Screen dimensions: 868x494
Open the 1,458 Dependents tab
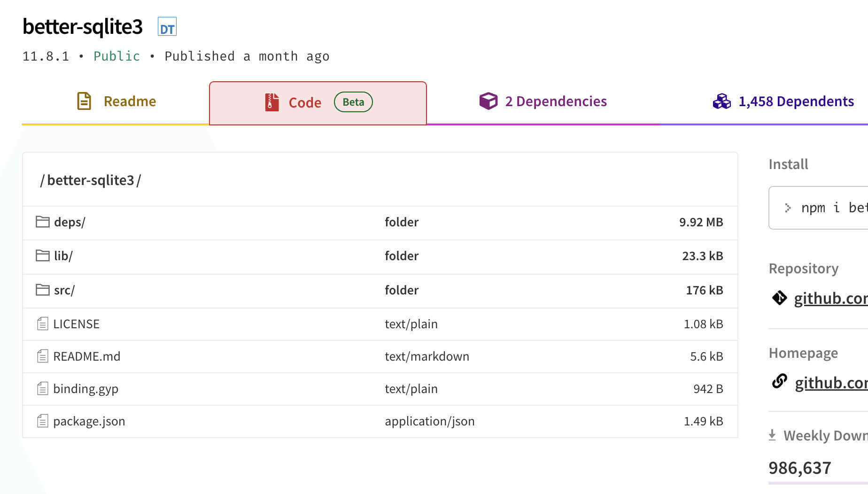tap(783, 101)
